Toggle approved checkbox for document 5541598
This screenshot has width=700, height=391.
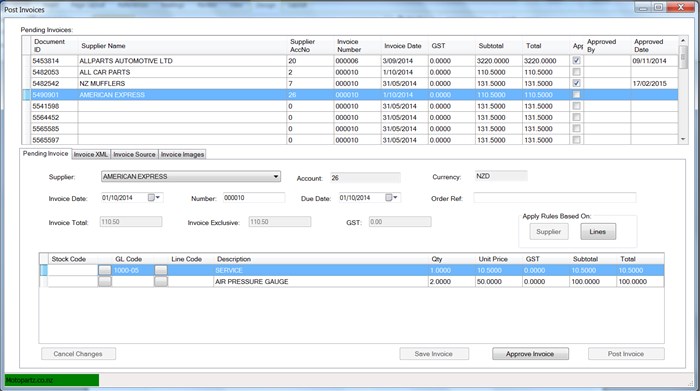click(x=576, y=106)
